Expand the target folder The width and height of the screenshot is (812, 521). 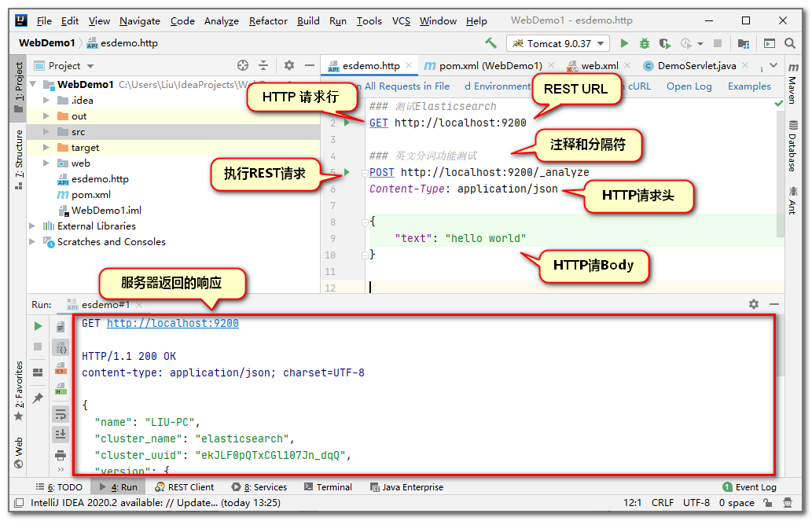pyautogui.click(x=46, y=147)
